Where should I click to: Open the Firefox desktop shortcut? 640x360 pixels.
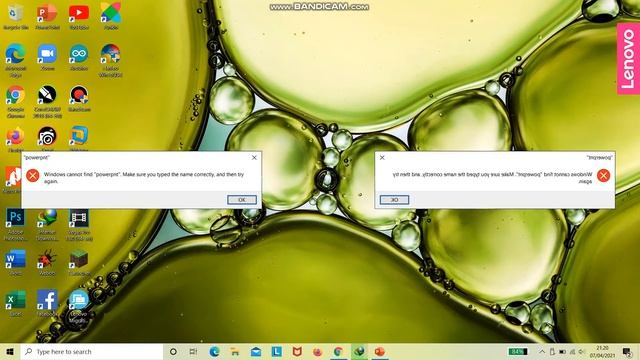point(16,138)
